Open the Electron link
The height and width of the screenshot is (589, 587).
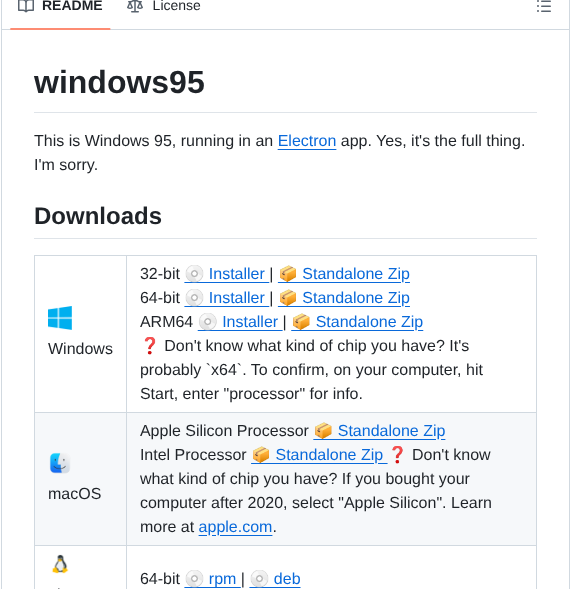[x=306, y=141]
